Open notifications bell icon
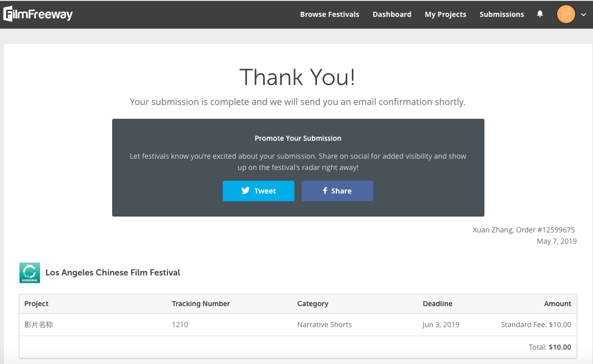This screenshot has width=593, height=364. pyautogui.click(x=540, y=14)
